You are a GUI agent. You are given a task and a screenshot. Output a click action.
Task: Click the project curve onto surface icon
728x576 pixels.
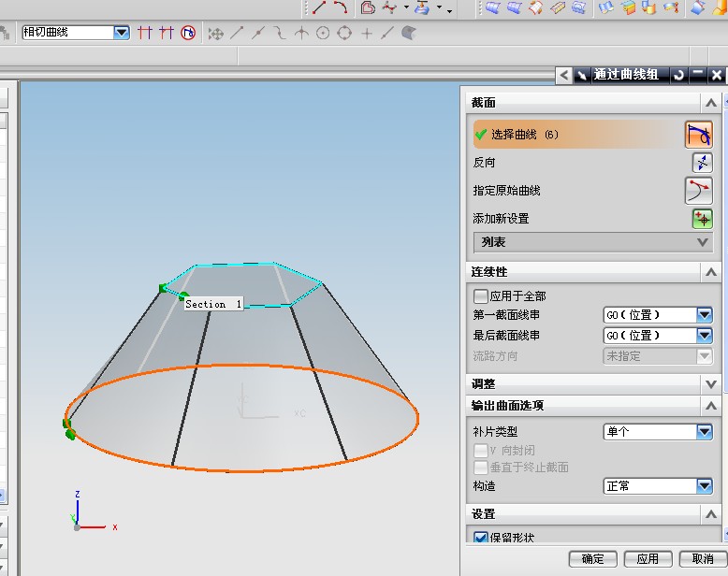[422, 7]
